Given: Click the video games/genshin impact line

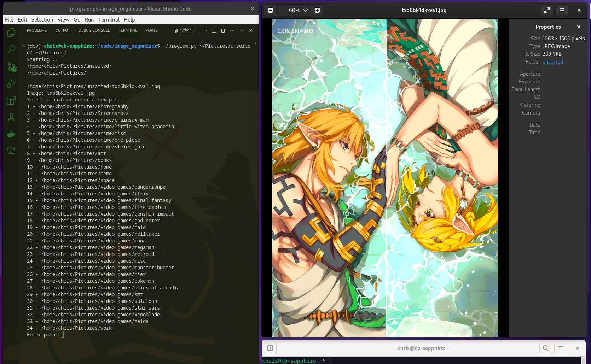Looking at the screenshot, I should [x=100, y=214].
